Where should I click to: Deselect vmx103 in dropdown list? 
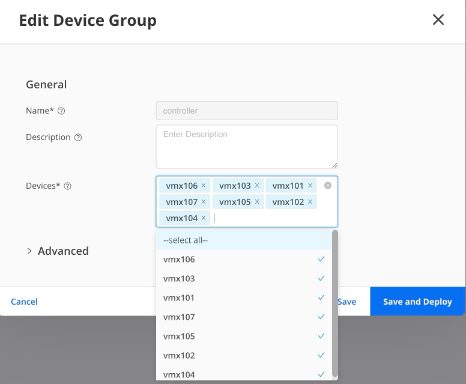(244, 278)
